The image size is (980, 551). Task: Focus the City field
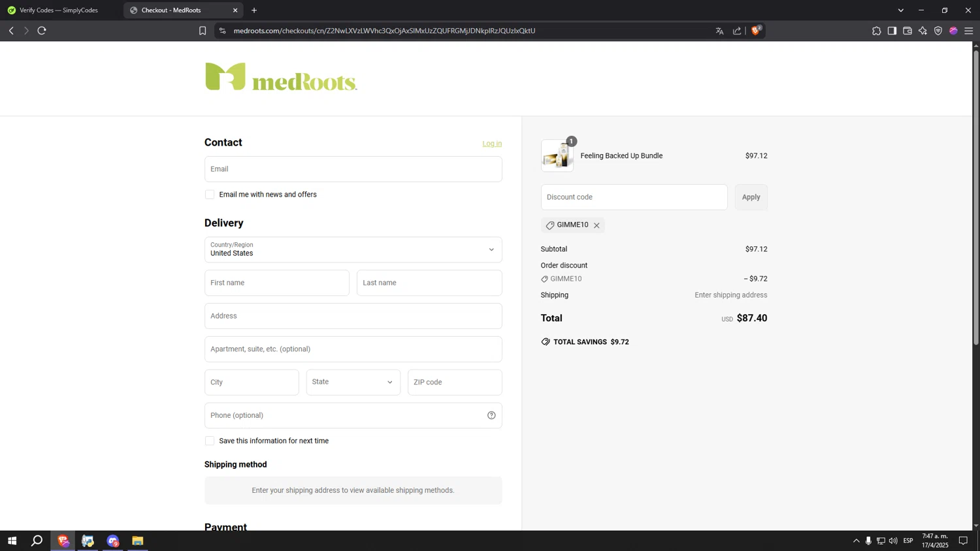click(252, 383)
